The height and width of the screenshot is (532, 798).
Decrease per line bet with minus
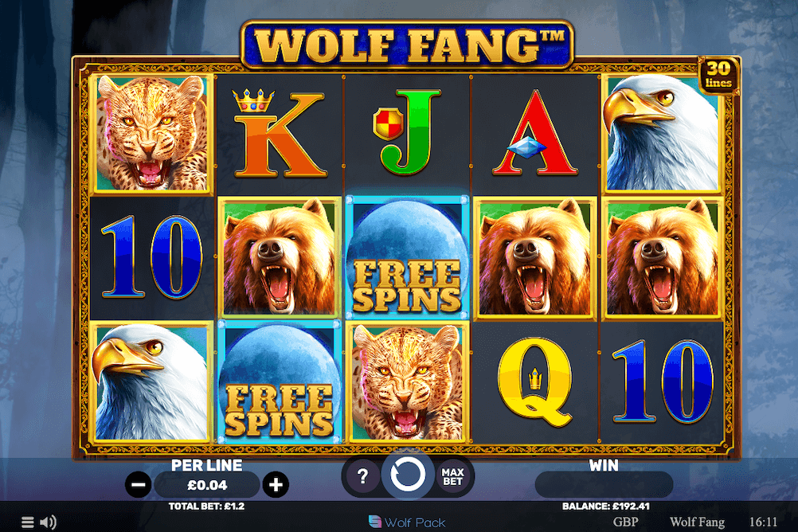[139, 485]
